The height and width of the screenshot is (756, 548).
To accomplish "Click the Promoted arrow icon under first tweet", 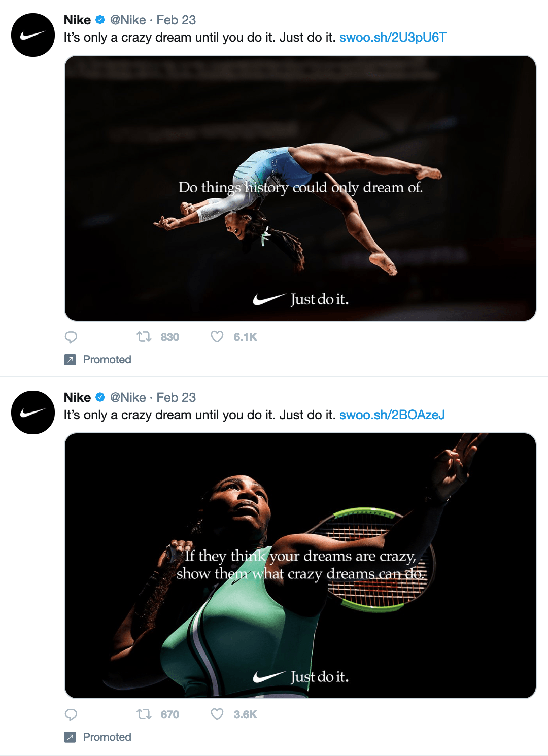I will 70,360.
